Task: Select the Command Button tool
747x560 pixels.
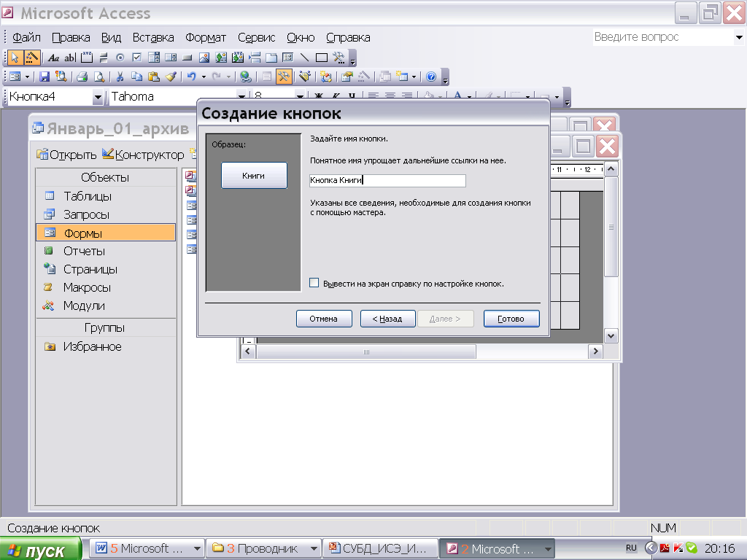Action: 187,58
